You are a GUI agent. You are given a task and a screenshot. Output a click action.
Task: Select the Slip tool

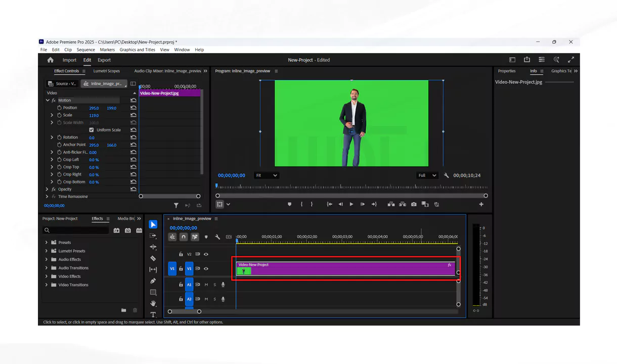[x=153, y=269]
